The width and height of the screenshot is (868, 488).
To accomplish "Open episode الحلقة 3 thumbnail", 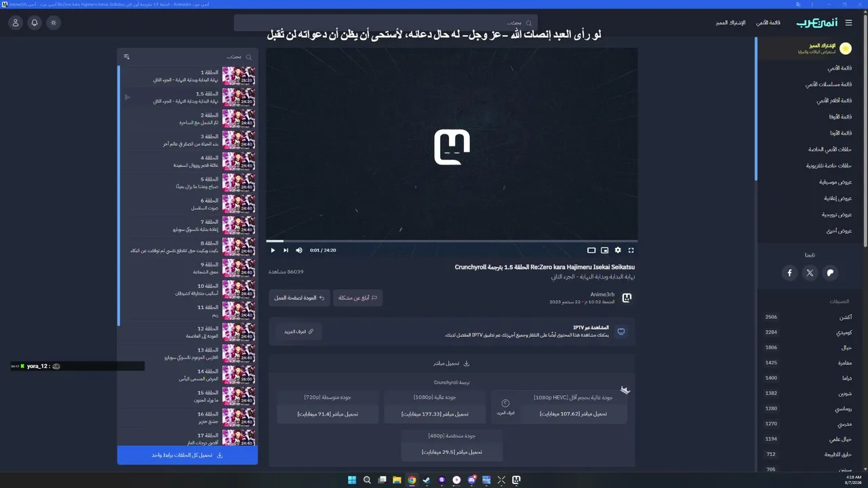I will pyautogui.click(x=239, y=140).
